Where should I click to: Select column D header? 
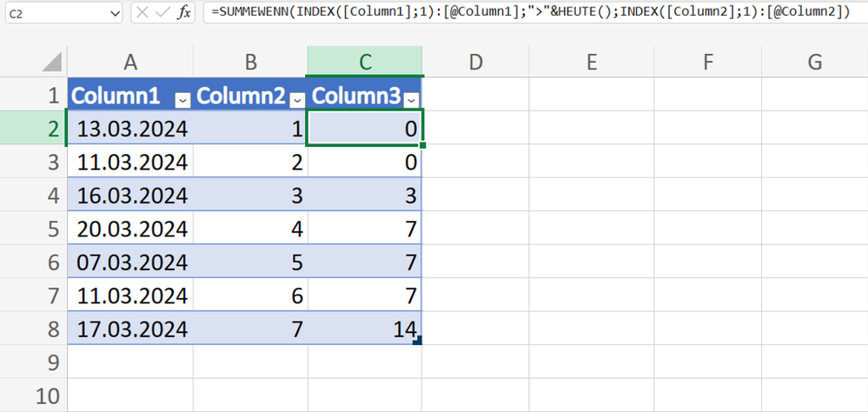[475, 62]
